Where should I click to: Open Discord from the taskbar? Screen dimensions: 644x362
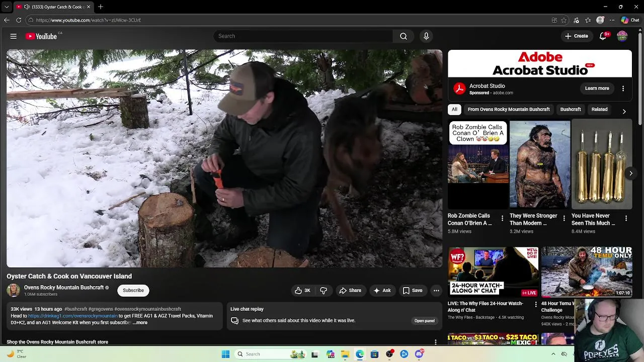(x=419, y=354)
